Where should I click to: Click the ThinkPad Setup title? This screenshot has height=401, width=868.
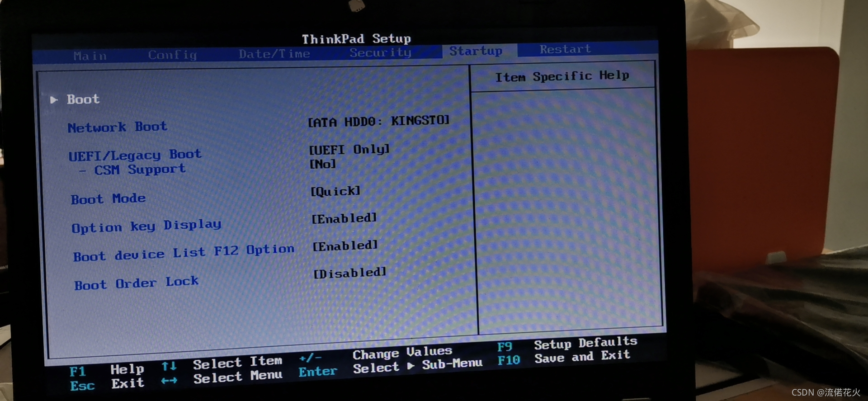357,39
